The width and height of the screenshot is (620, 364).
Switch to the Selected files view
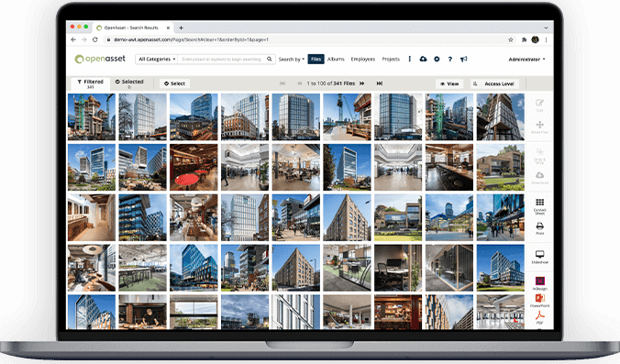(x=129, y=83)
